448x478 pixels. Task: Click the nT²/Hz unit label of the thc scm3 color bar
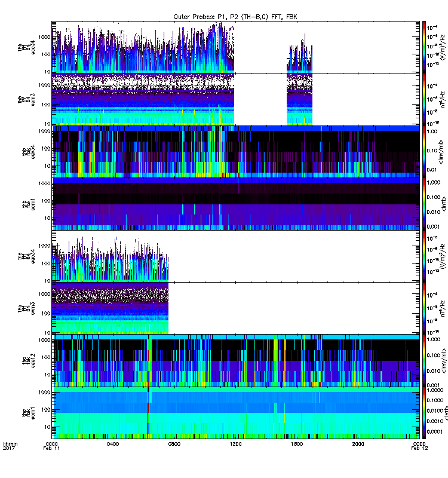[443, 308]
